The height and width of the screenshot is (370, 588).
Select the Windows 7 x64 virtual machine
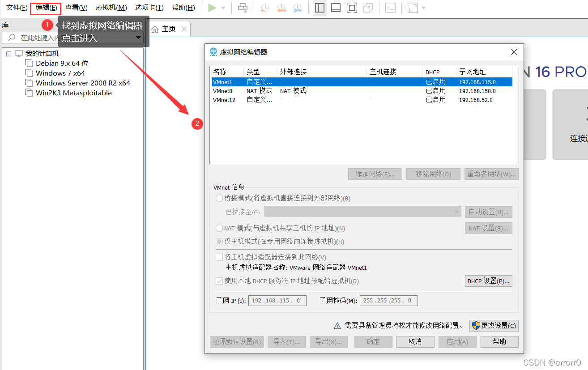click(60, 73)
